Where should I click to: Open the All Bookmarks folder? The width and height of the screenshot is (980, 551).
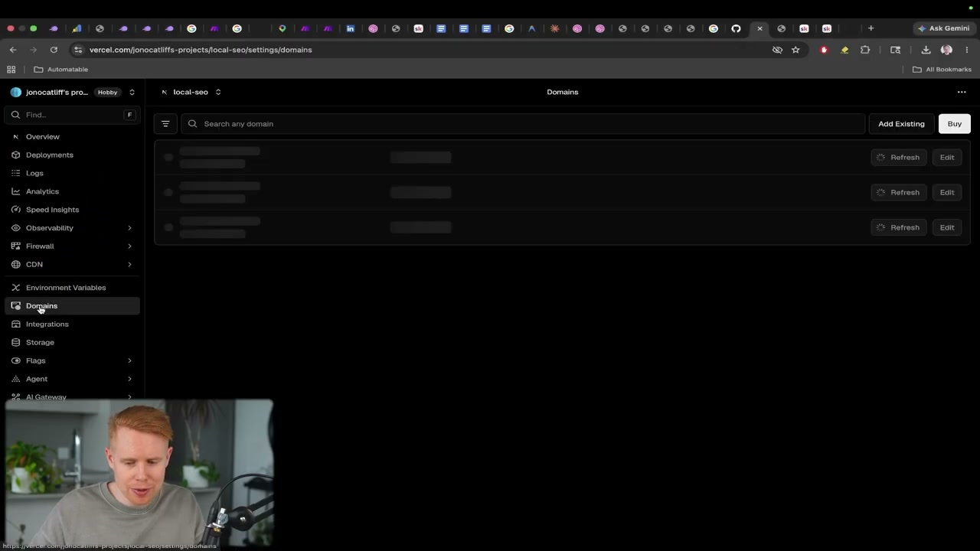pos(942,70)
